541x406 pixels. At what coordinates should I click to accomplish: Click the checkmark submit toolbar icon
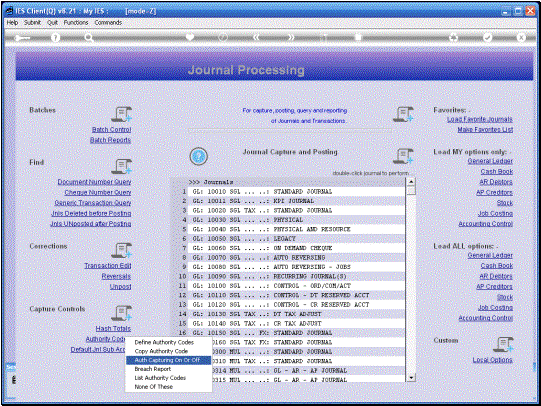[x=487, y=38]
